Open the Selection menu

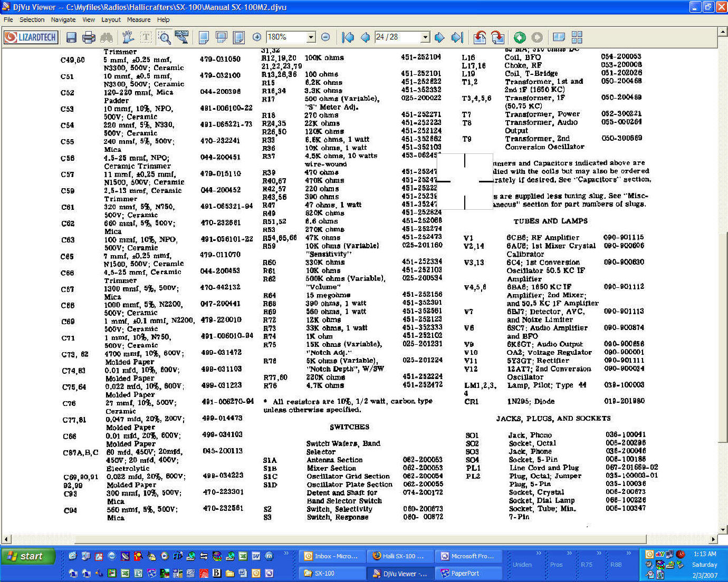(32, 20)
